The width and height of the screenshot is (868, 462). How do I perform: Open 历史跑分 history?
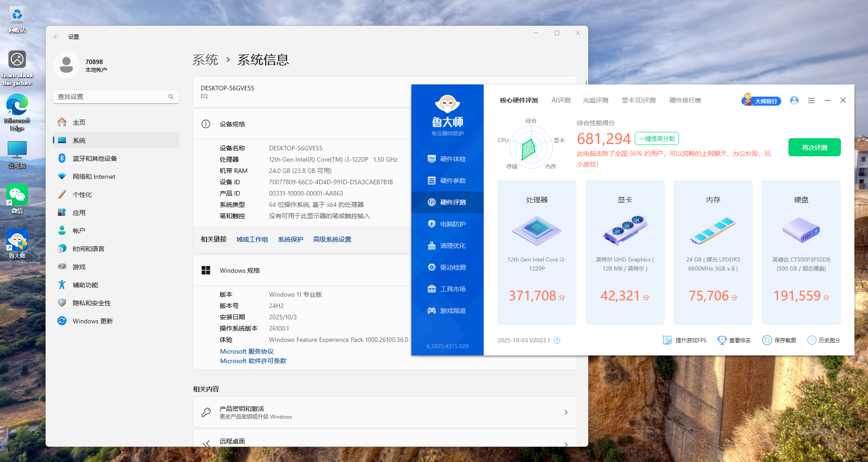pyautogui.click(x=824, y=340)
